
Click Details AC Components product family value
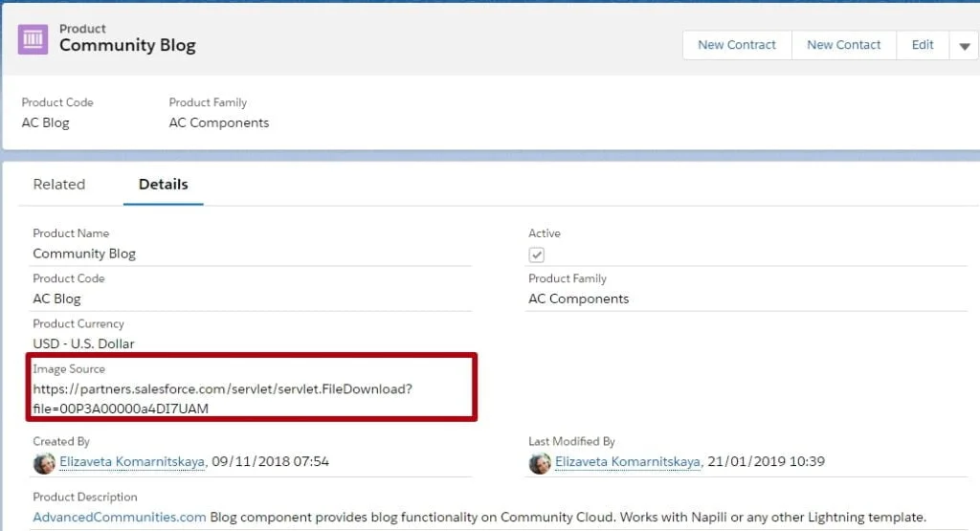(x=579, y=299)
